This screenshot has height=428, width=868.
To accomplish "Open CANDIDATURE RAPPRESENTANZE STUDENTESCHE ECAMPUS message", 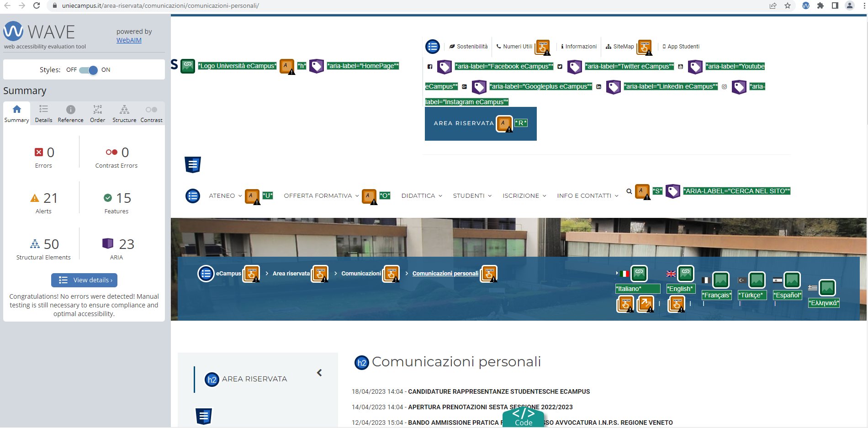I will pyautogui.click(x=499, y=391).
